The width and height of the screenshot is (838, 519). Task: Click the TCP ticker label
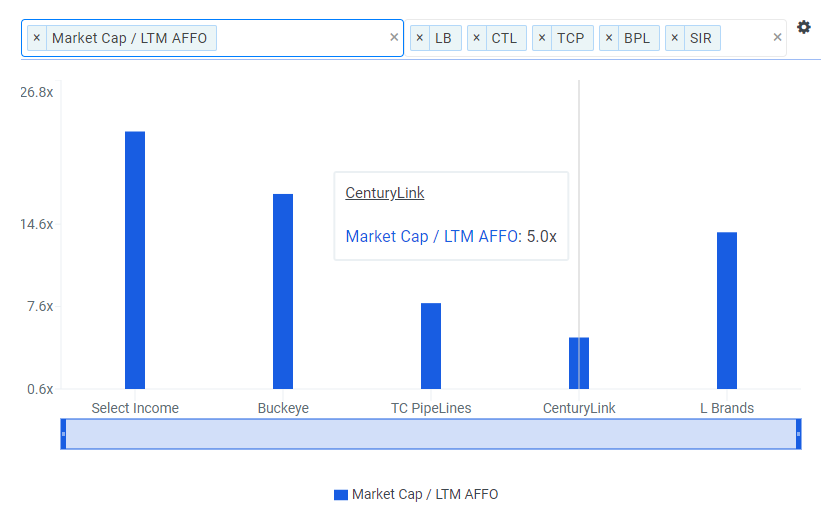[x=570, y=38]
